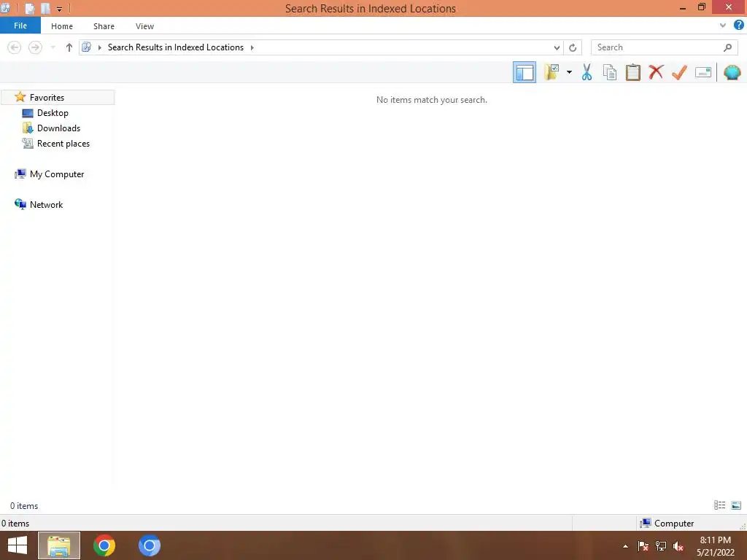The image size is (747, 560).
Task: Open the network tray icon
Action: tap(661, 546)
